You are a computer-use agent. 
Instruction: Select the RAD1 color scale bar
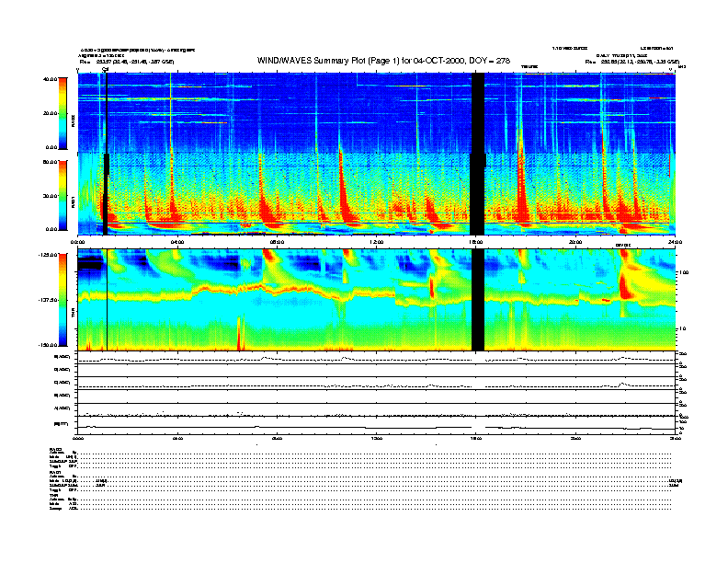click(x=63, y=194)
